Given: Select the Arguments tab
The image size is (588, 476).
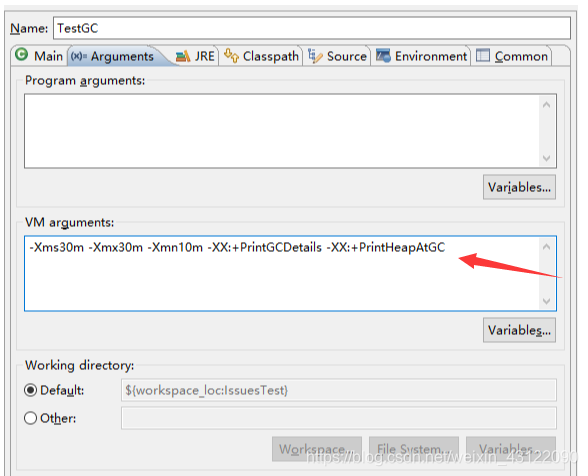Looking at the screenshot, I should pos(116,56).
